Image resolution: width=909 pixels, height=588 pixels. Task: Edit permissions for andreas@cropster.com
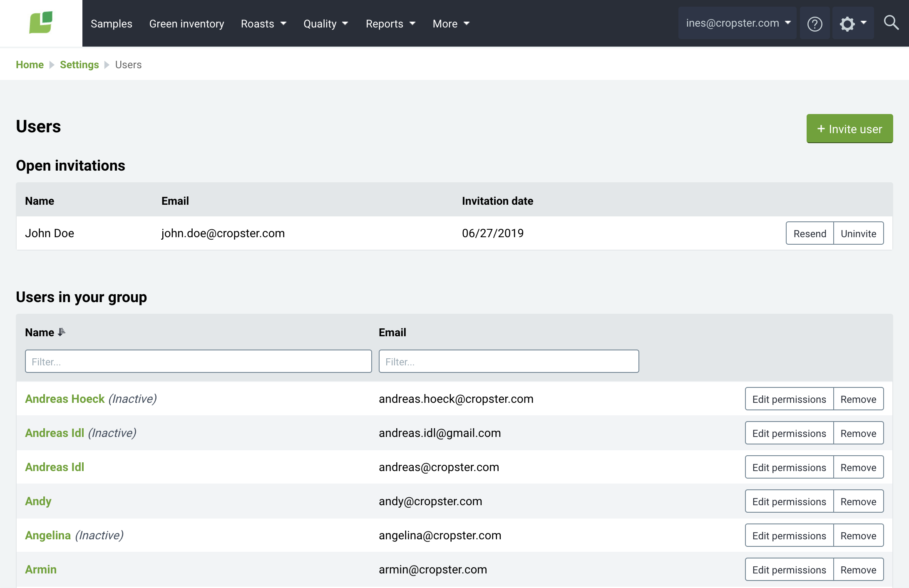[x=789, y=467]
